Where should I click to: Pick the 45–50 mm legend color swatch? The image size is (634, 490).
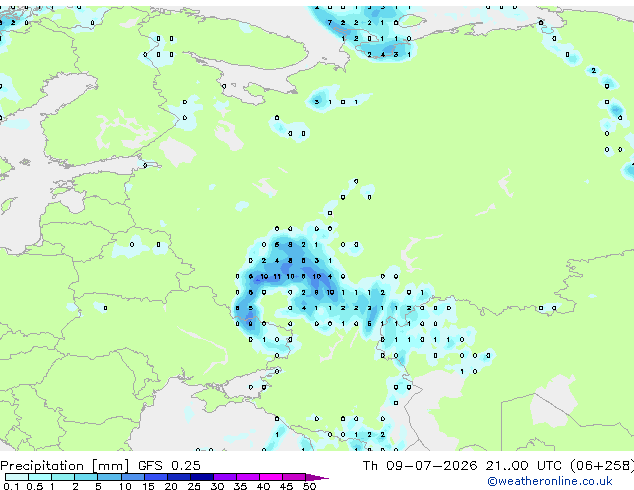pyautogui.click(x=294, y=477)
